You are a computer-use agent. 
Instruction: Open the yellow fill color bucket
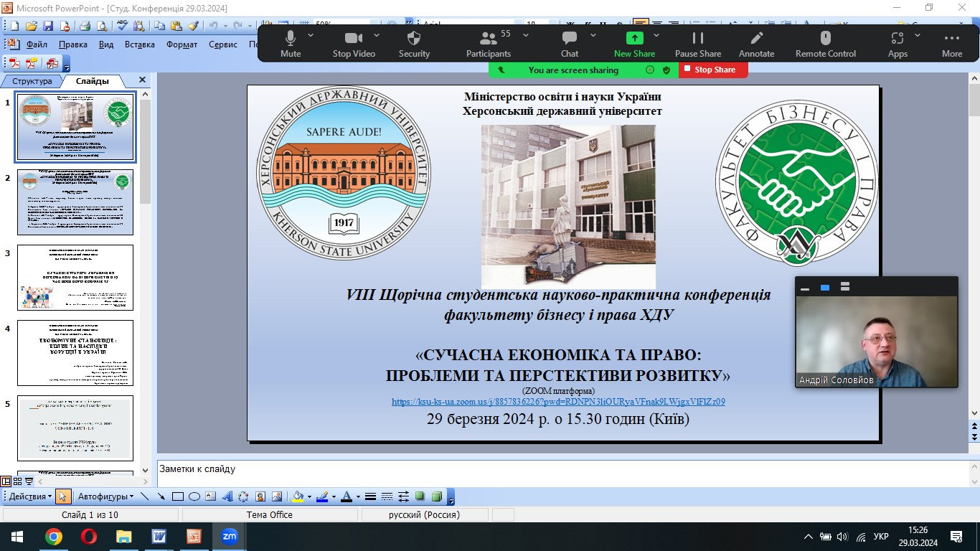298,496
